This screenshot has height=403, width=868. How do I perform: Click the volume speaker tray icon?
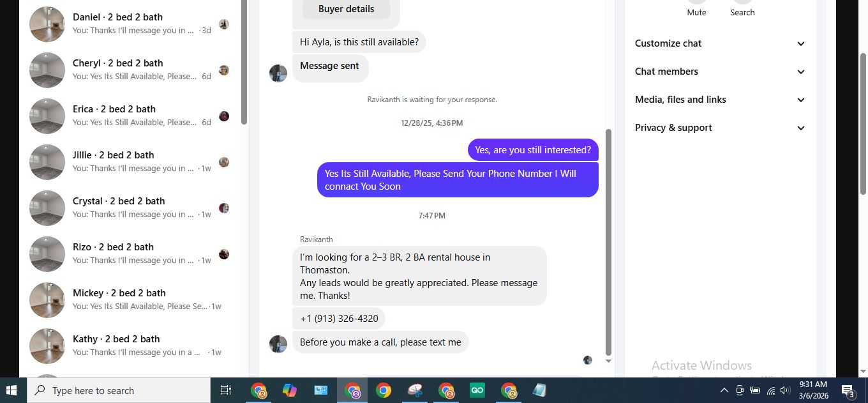point(785,390)
